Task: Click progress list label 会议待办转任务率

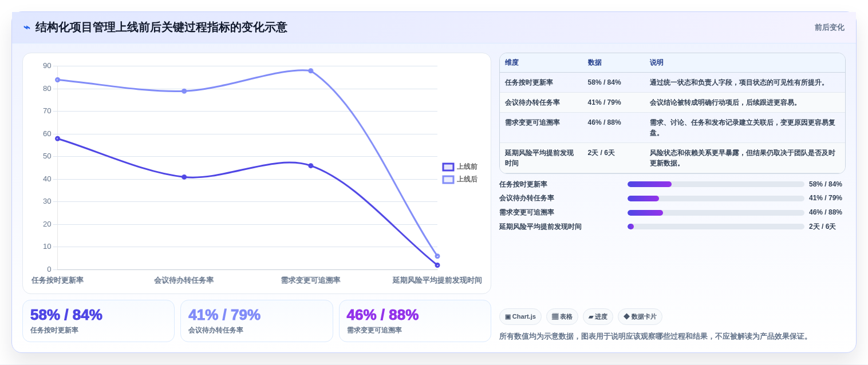Action: 527,198
